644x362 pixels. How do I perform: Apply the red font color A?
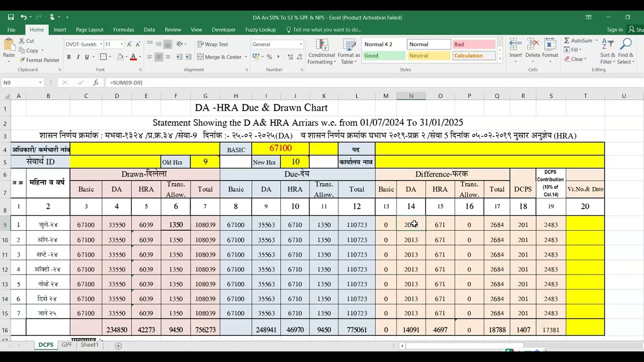[133, 57]
